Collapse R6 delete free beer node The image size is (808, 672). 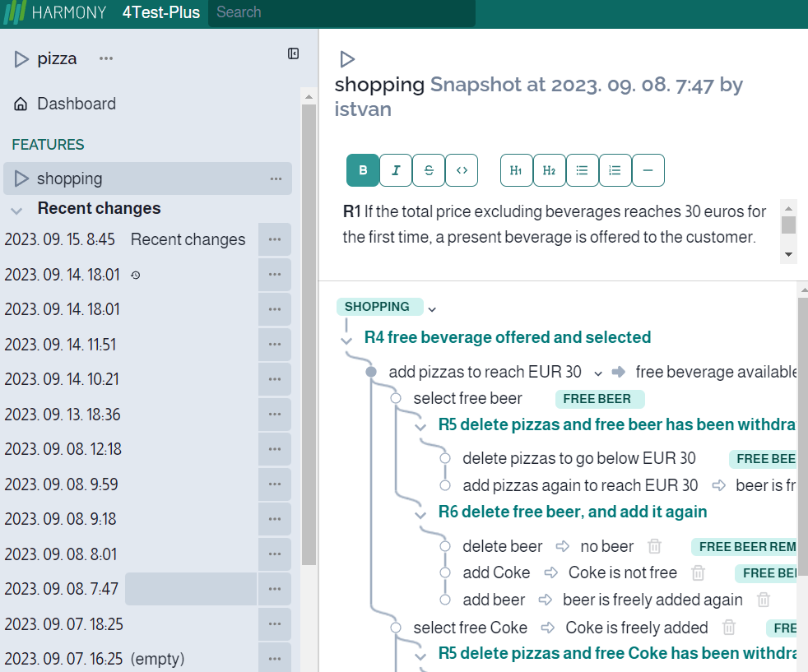tap(420, 514)
